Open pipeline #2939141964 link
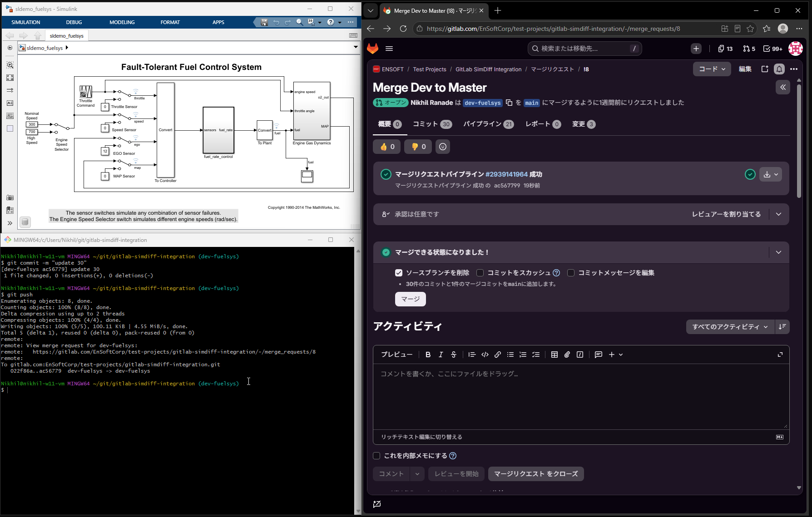The image size is (812, 517). coord(506,174)
